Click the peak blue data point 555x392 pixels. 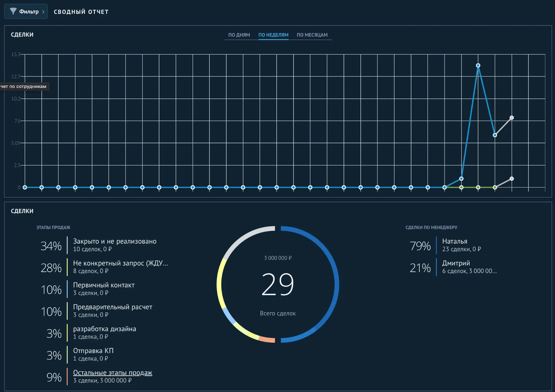coord(478,66)
